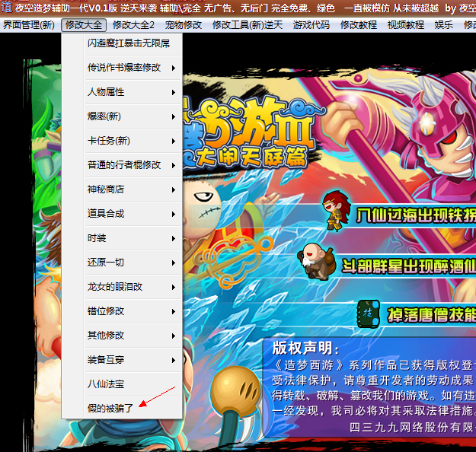Open the 游戏代码 menu
This screenshot has height=452, width=476.
[311, 25]
